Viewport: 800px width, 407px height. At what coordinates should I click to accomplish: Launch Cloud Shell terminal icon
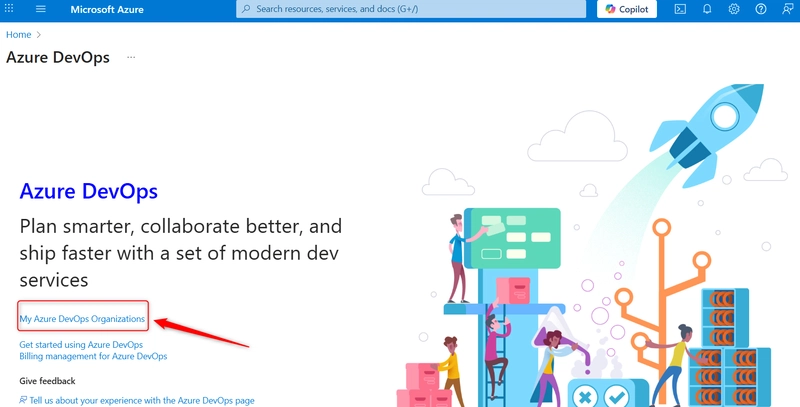coord(680,9)
